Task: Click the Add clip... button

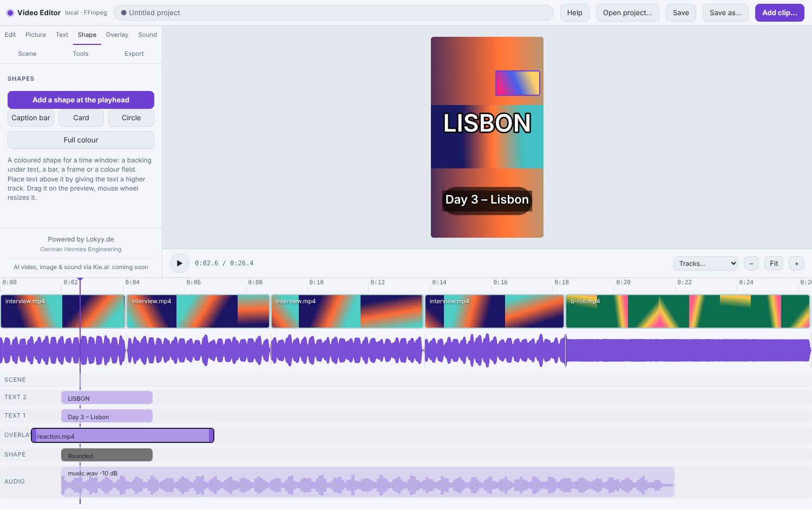Action: coord(780,13)
